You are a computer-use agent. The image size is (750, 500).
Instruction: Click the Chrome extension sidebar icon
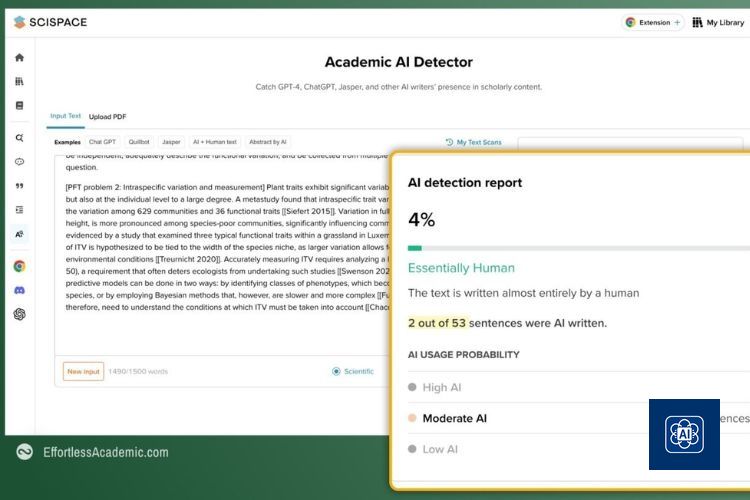pos(19,266)
